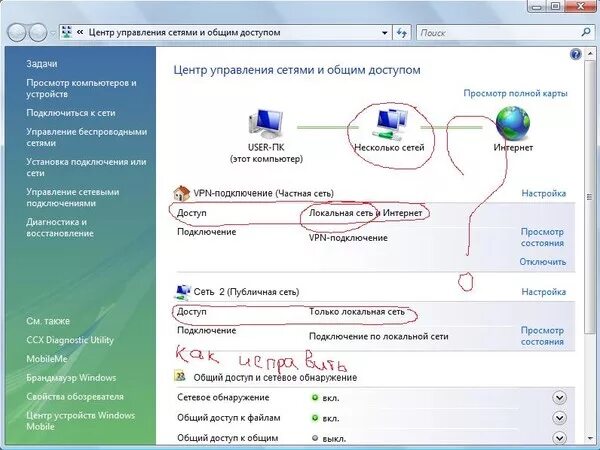The height and width of the screenshot is (450, 600).
Task: Click the VPN-подключение (Частная сеть) heading
Action: click(x=264, y=193)
